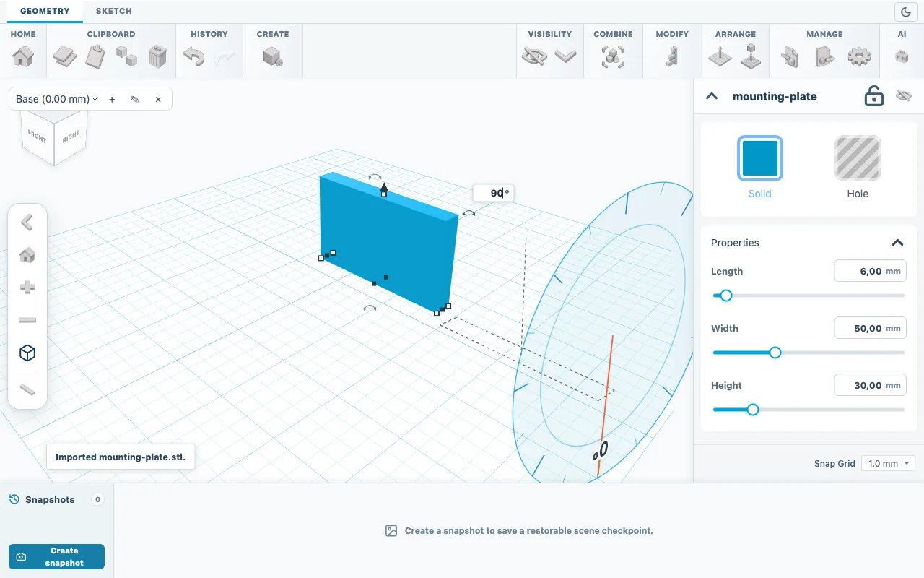Switch to the SKETCH tab
Viewport: 924px width, 578px height.
pyautogui.click(x=114, y=11)
